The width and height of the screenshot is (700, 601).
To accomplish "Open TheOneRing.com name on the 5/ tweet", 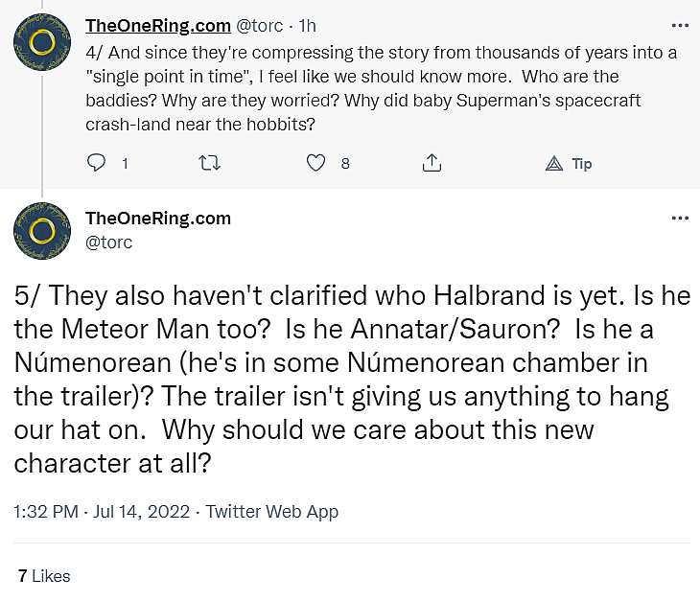I will pyautogui.click(x=158, y=219).
